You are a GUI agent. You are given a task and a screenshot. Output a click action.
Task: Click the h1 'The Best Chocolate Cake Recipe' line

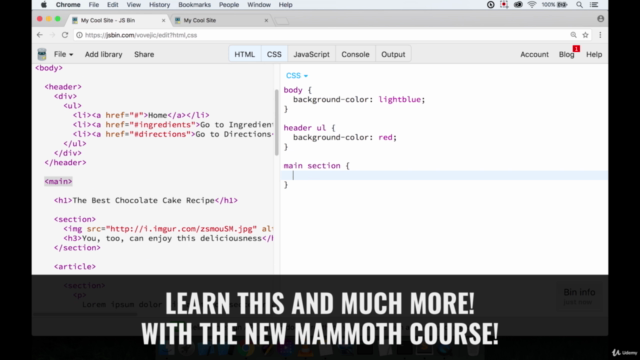pos(145,200)
